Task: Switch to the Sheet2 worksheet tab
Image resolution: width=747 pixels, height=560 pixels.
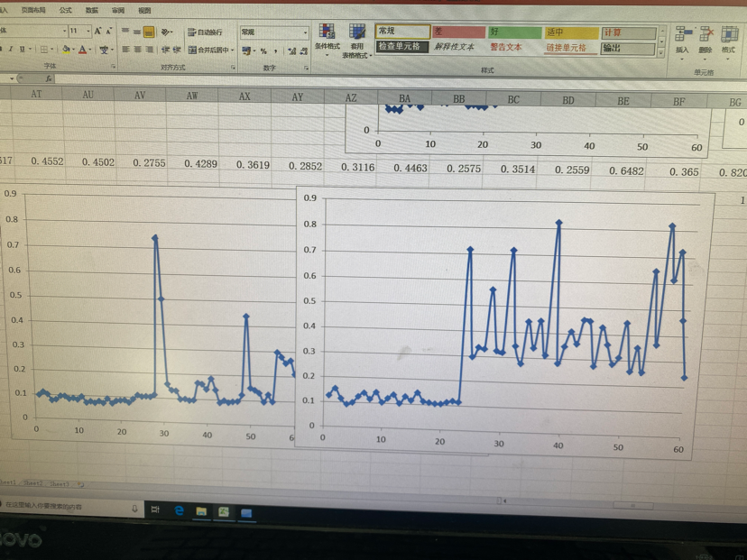Action: (35, 484)
